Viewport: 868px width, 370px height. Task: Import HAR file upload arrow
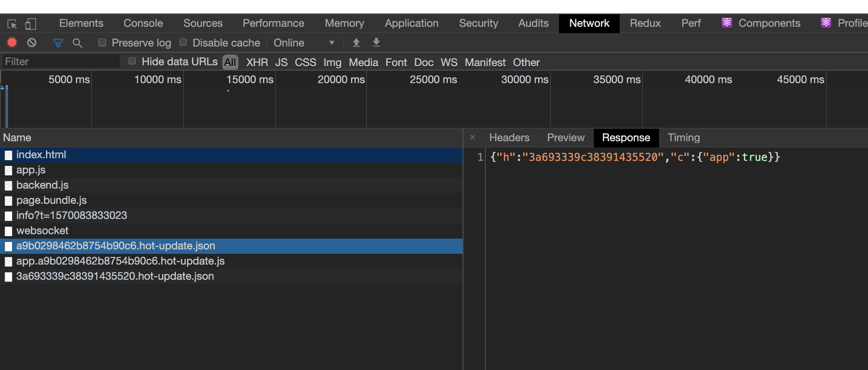[356, 42]
